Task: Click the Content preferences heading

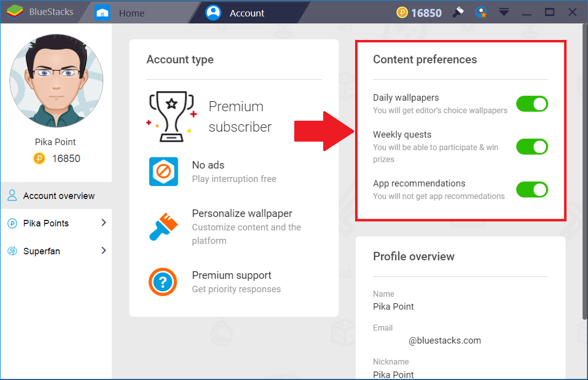Action: pos(425,59)
